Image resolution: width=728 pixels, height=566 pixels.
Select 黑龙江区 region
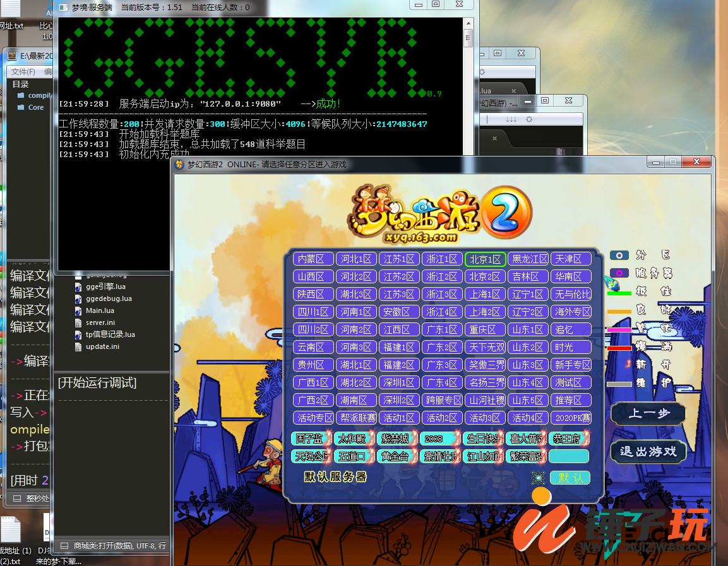point(528,259)
